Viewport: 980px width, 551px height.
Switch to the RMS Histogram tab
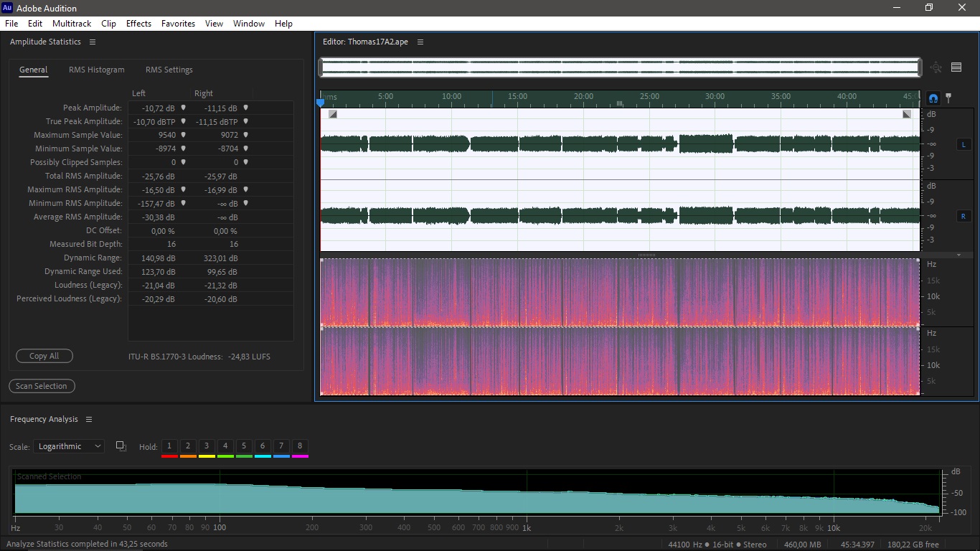tap(97, 70)
